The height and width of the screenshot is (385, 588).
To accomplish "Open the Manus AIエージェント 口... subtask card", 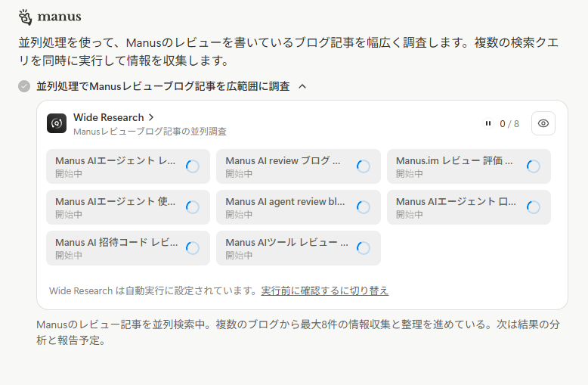I will [x=456, y=207].
